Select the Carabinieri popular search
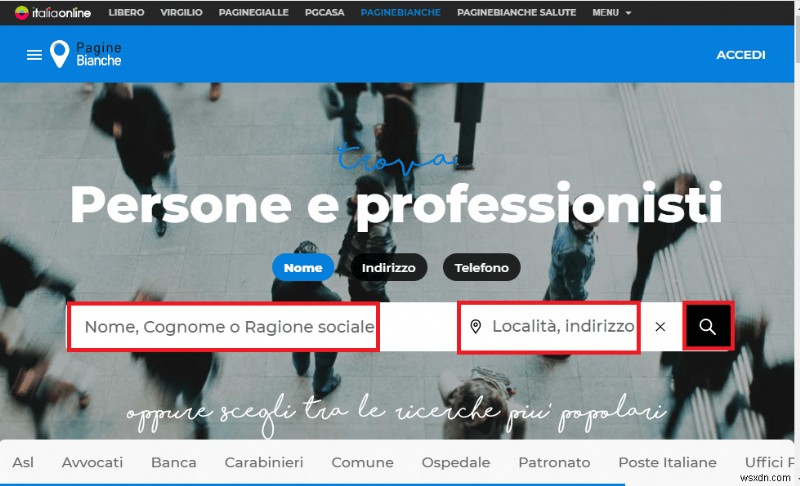The width and height of the screenshot is (800, 486). [x=264, y=462]
